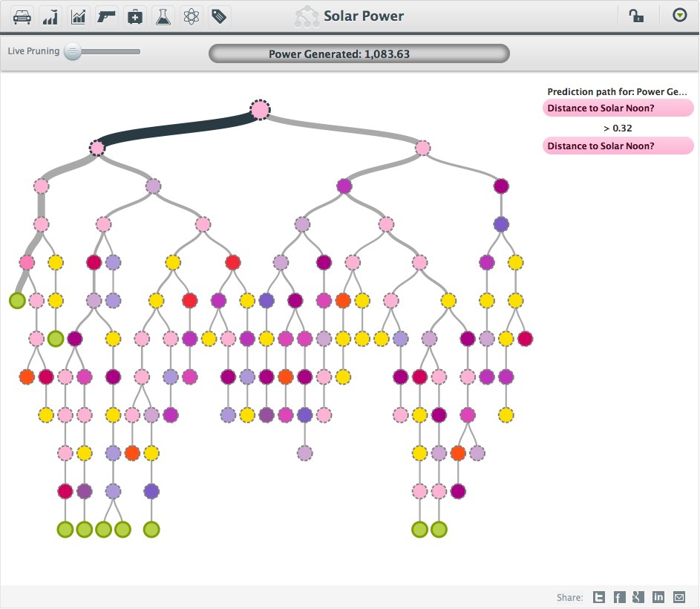Share the model via email
The width and height of the screenshot is (700, 609).
pyautogui.click(x=678, y=596)
